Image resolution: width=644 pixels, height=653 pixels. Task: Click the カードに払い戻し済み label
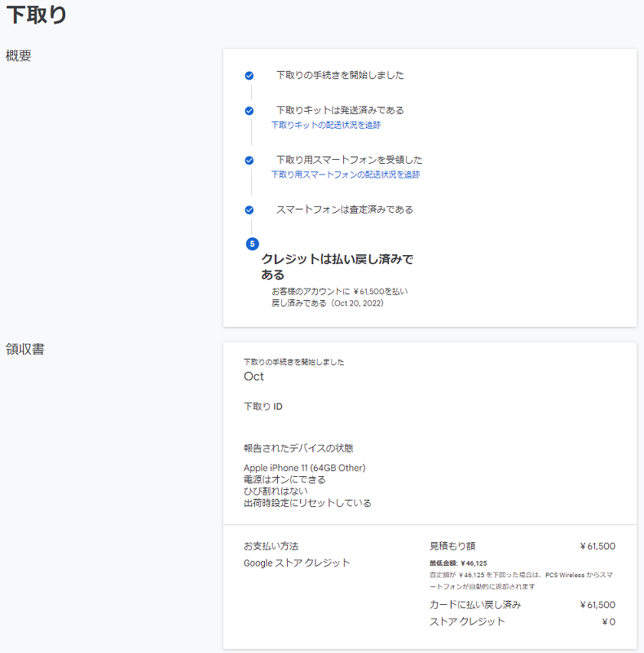point(475,605)
